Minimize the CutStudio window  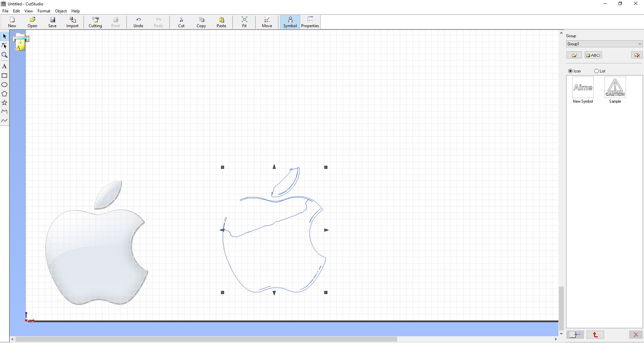click(605, 4)
